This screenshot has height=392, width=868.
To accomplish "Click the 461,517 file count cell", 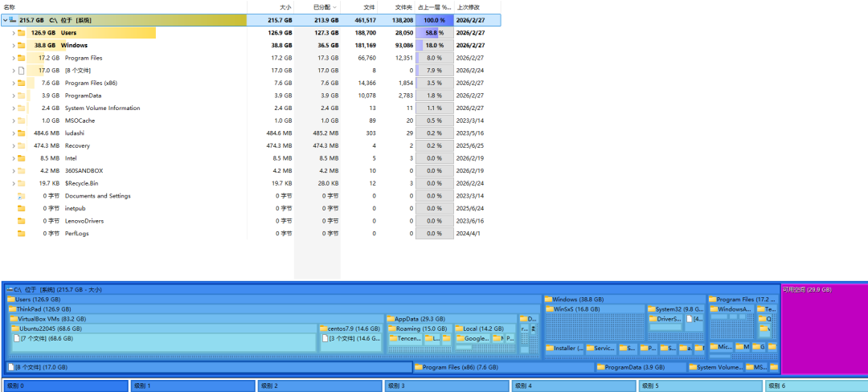I will click(x=365, y=20).
